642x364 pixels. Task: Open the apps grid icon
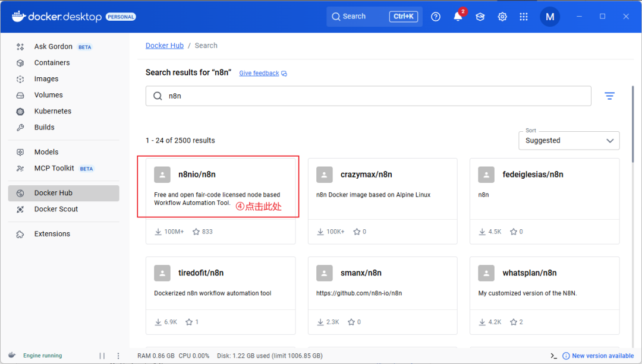(x=524, y=17)
